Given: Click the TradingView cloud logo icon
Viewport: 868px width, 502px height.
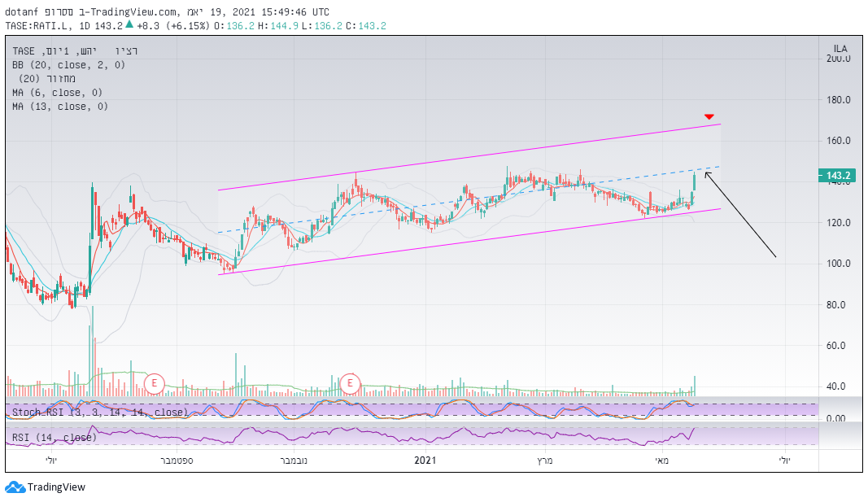Looking at the screenshot, I should pos(15,487).
